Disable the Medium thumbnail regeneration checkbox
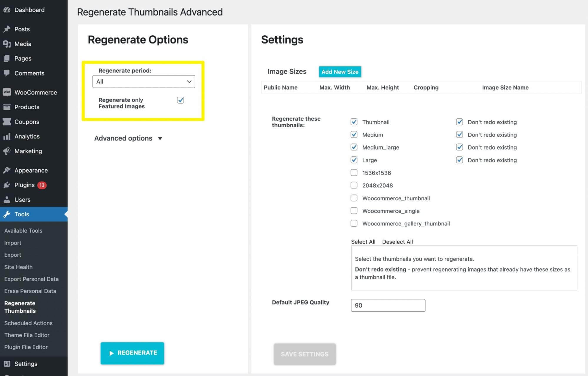588x376 pixels. point(354,134)
